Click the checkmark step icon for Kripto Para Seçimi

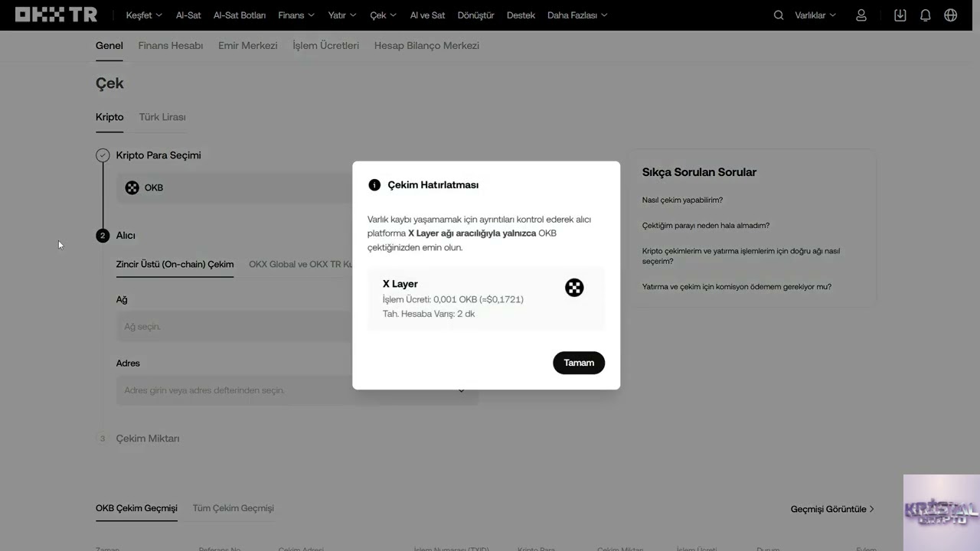tap(103, 155)
